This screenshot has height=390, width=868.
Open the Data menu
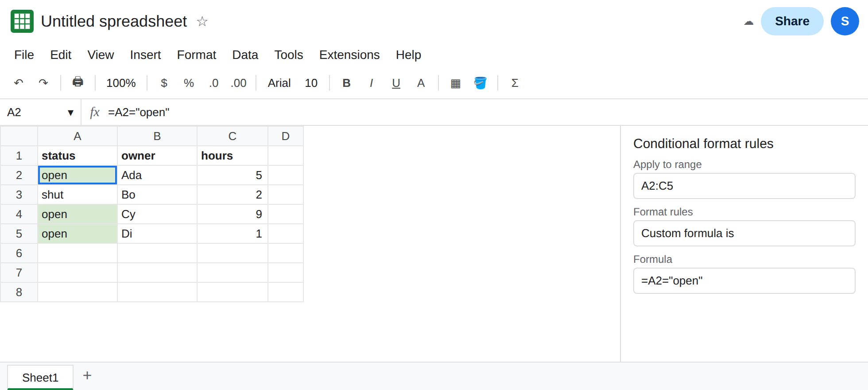click(245, 55)
